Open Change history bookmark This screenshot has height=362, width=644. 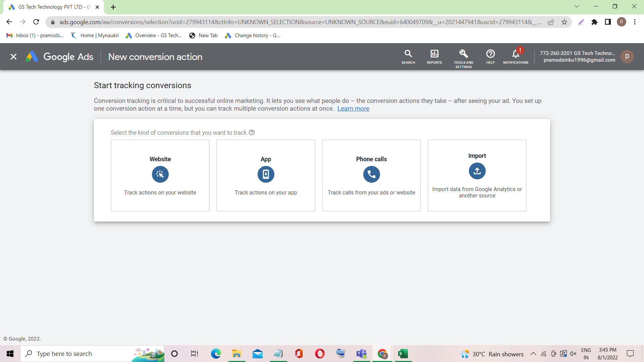tap(253, 36)
